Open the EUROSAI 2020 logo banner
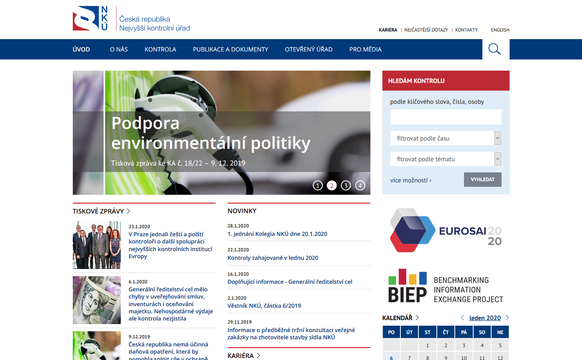582x360 pixels. 445,230
